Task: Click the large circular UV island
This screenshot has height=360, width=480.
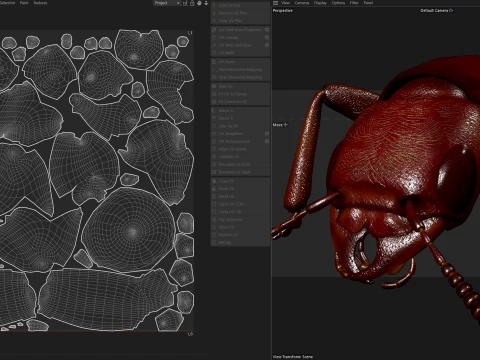Action: pyautogui.click(x=130, y=230)
